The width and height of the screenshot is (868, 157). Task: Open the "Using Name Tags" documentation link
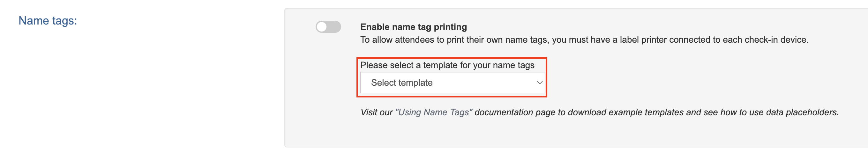click(x=433, y=112)
